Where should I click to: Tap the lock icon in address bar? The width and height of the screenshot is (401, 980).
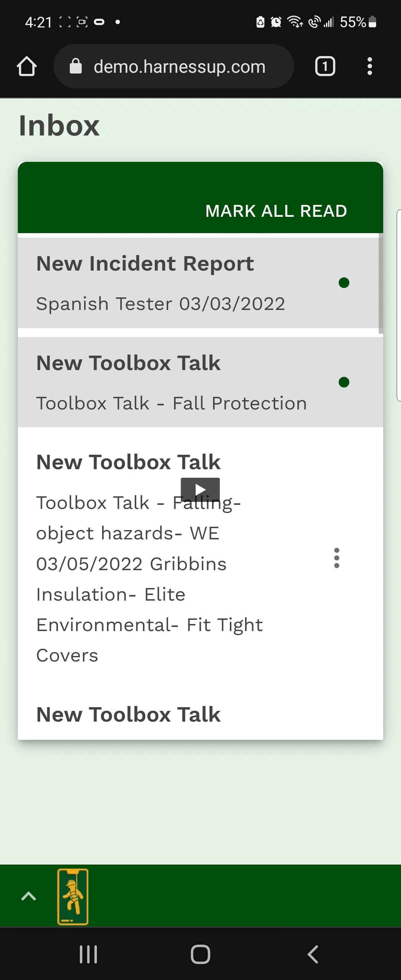(x=76, y=66)
